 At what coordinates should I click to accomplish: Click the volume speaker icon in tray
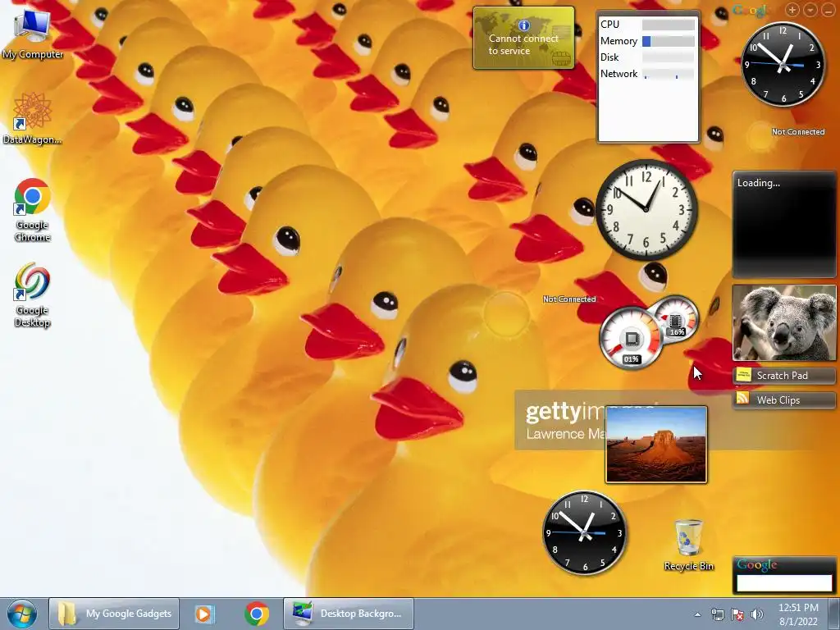(x=757, y=614)
